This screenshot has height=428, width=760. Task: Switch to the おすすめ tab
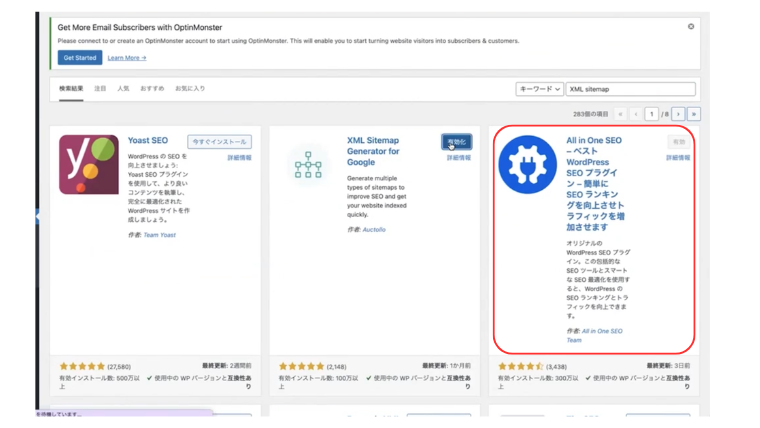152,89
